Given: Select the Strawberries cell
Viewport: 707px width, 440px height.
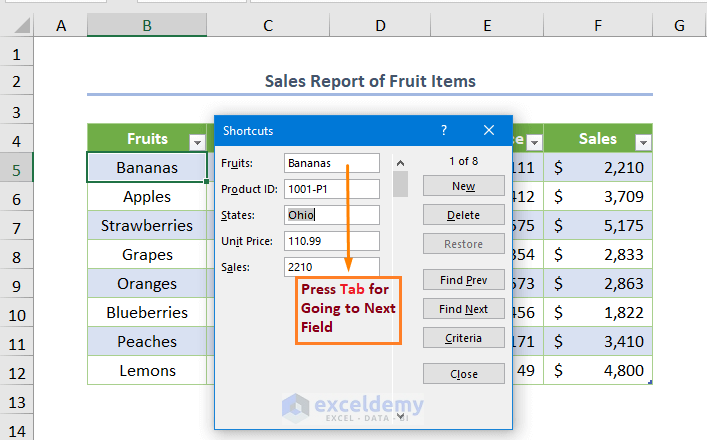Looking at the screenshot, I should click(146, 226).
